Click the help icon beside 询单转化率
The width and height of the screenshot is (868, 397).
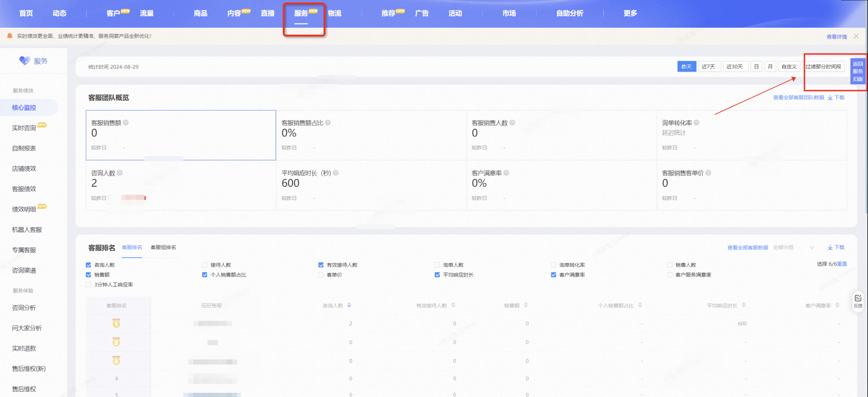pyautogui.click(x=696, y=123)
